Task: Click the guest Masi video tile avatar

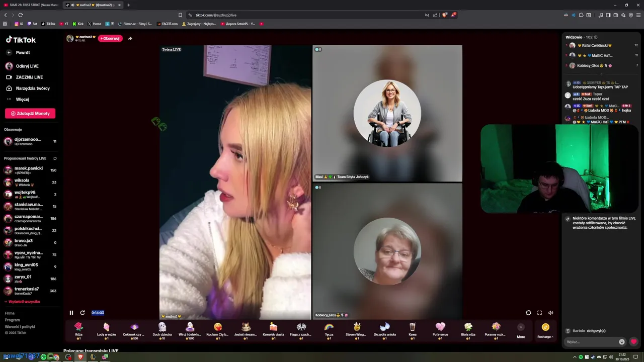Action: tap(387, 113)
